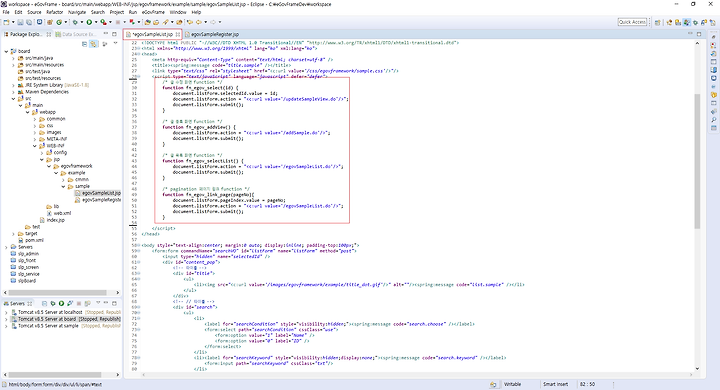The width and height of the screenshot is (720, 390).
Task: Click the Debug perspective bug icon top right
Action: coord(696,22)
